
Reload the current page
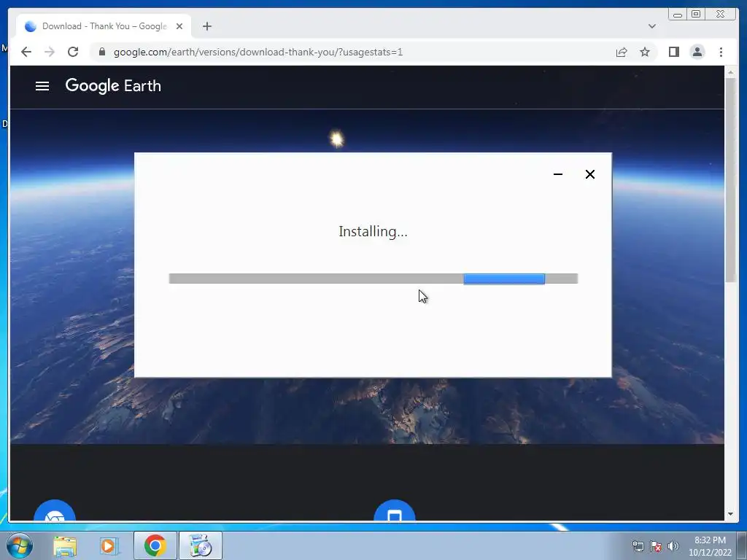[x=73, y=52]
